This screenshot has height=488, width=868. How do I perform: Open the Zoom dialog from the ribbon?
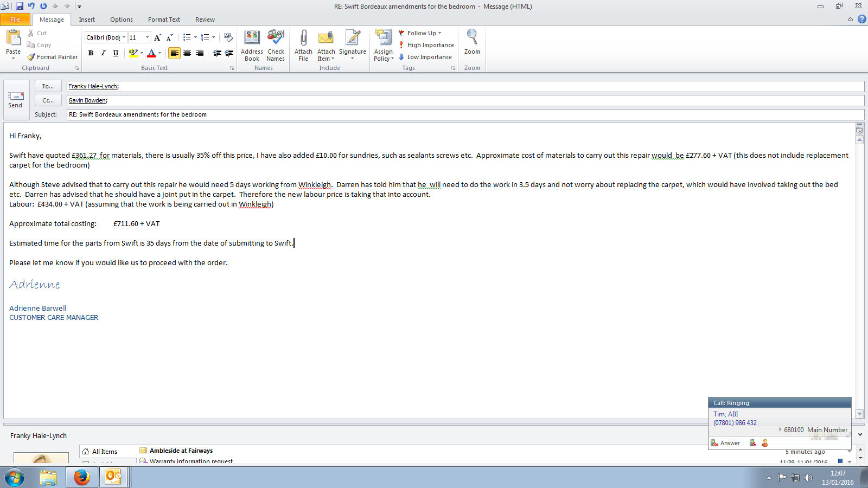(472, 42)
